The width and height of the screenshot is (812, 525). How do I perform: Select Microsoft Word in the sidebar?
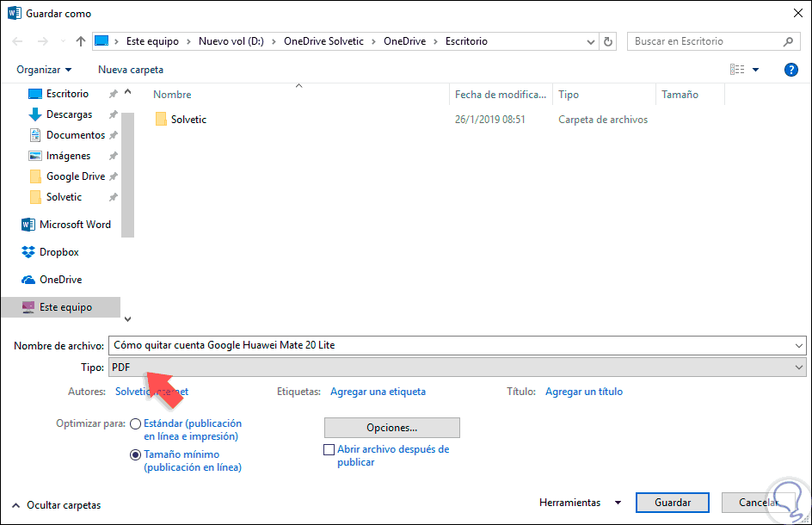66,225
